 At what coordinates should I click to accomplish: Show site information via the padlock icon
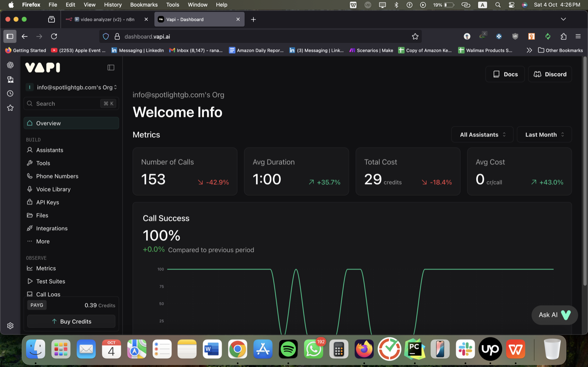(x=117, y=36)
